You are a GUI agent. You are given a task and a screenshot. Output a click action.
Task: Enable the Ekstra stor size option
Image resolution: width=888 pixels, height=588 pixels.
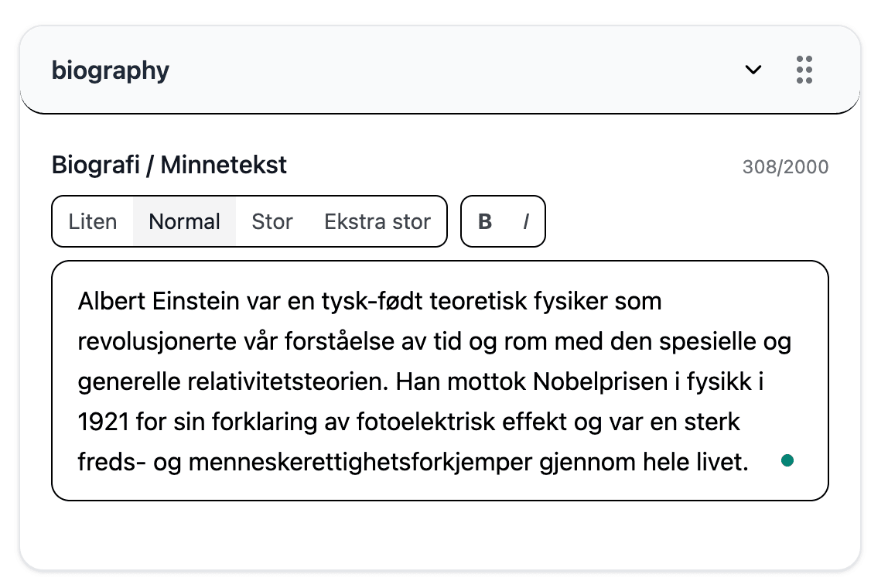point(377,221)
